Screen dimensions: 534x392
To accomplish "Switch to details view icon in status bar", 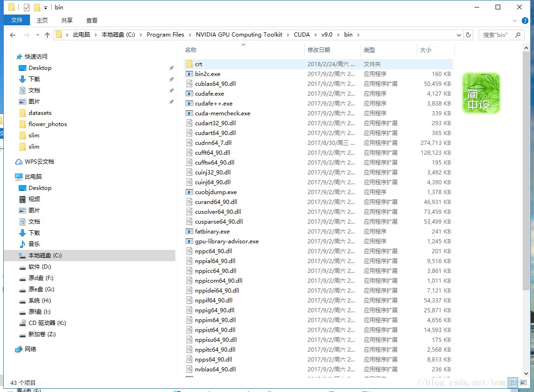I will (513, 383).
